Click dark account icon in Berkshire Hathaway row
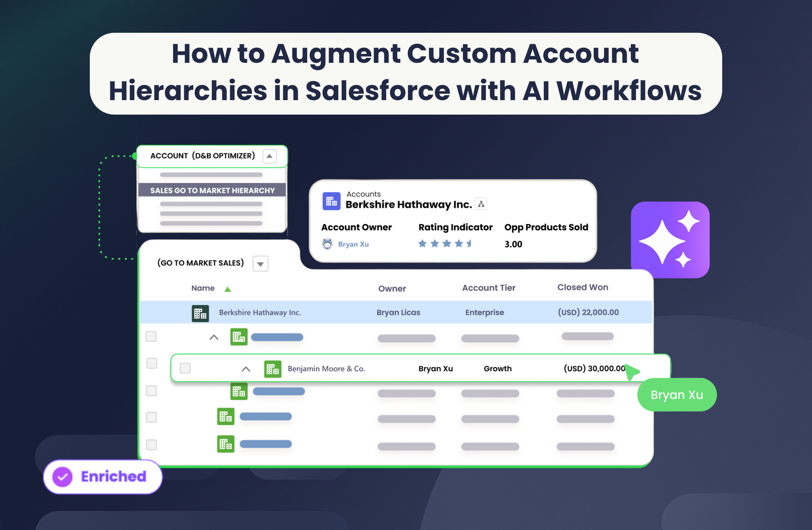Screen dimensions: 812x530 pyautogui.click(x=200, y=313)
